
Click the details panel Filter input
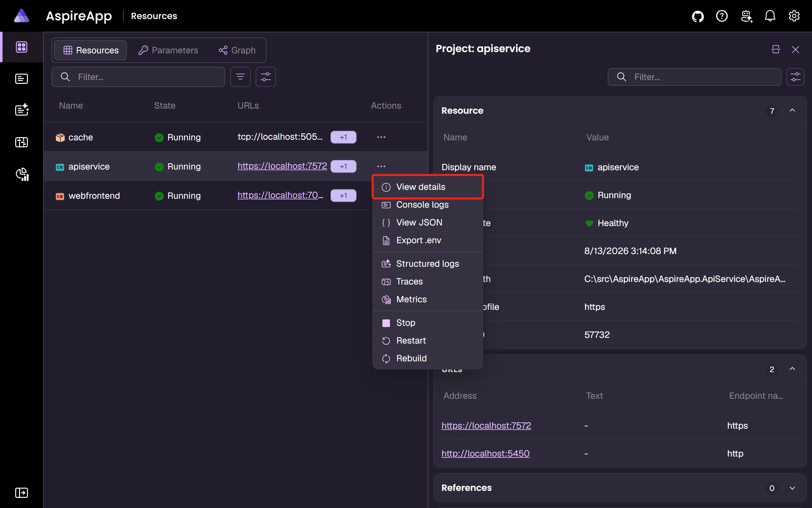pyautogui.click(x=694, y=77)
